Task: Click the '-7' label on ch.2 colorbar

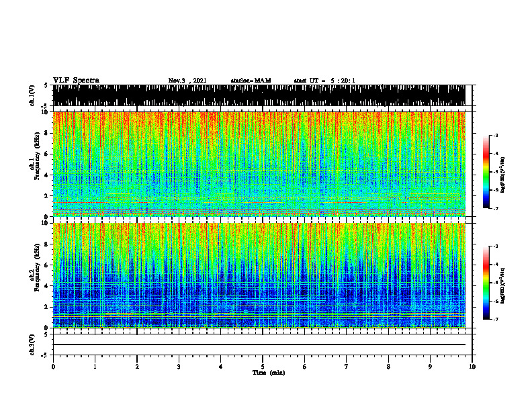Action: [x=495, y=320]
